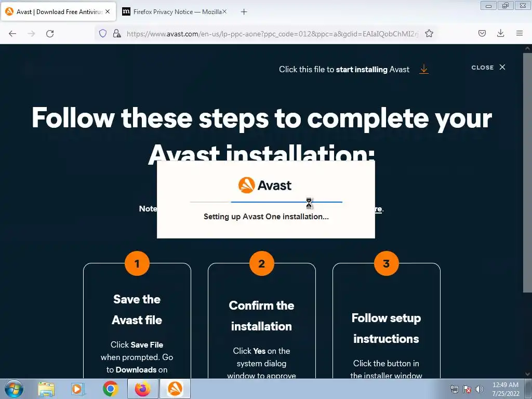This screenshot has height=399, width=532.
Task: Minimize the Firefox window
Action: 488,6
